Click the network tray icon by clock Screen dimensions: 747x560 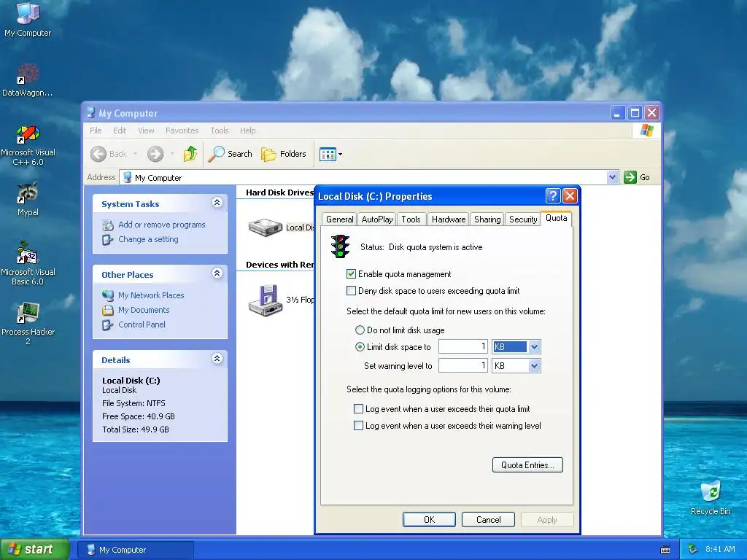[x=693, y=549]
